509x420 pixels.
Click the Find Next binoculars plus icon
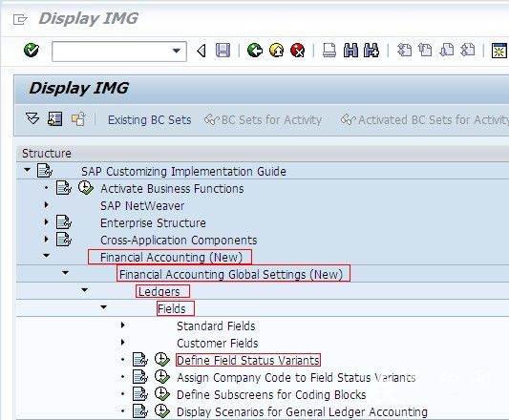coord(371,51)
